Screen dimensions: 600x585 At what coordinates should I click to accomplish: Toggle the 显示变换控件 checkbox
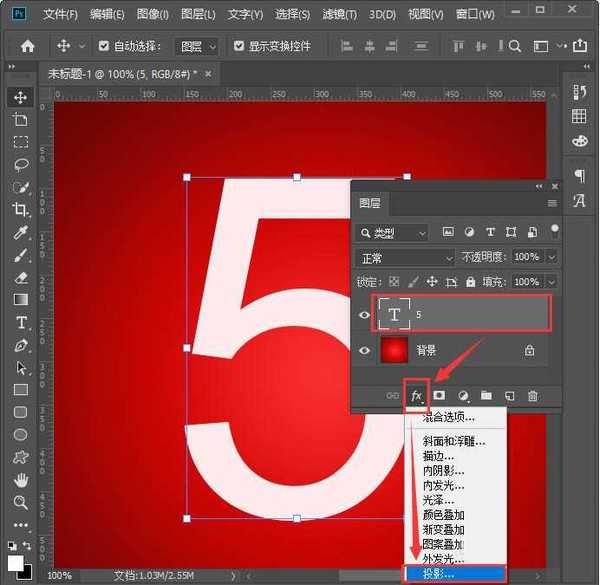point(238,46)
